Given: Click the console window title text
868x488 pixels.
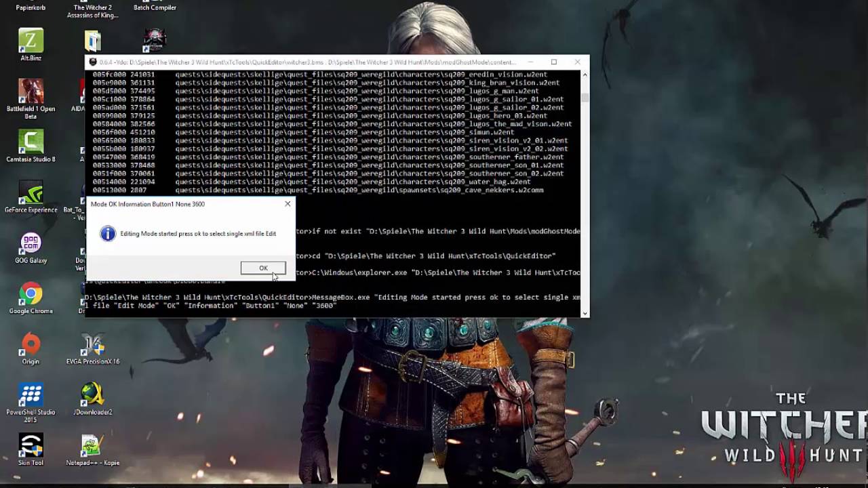Looking at the screenshot, I should pos(308,62).
